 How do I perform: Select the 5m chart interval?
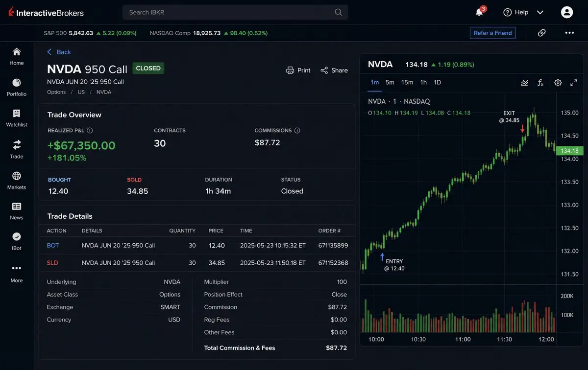pyautogui.click(x=390, y=82)
